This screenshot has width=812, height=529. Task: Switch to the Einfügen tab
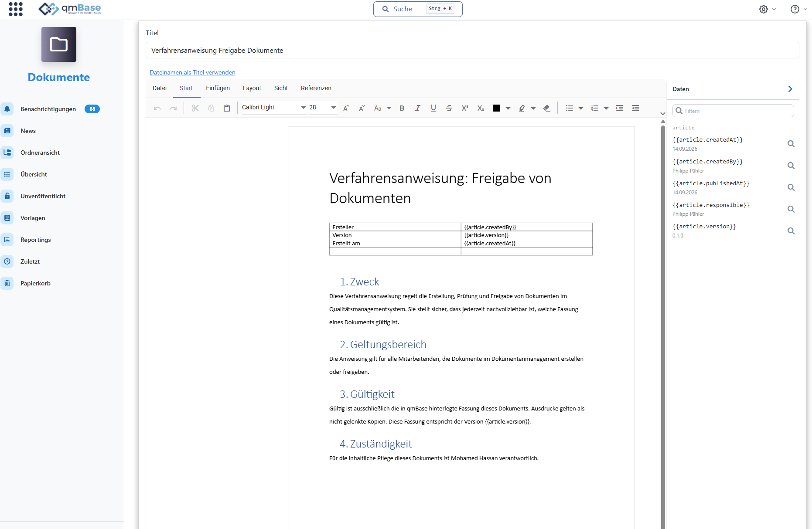tap(218, 88)
